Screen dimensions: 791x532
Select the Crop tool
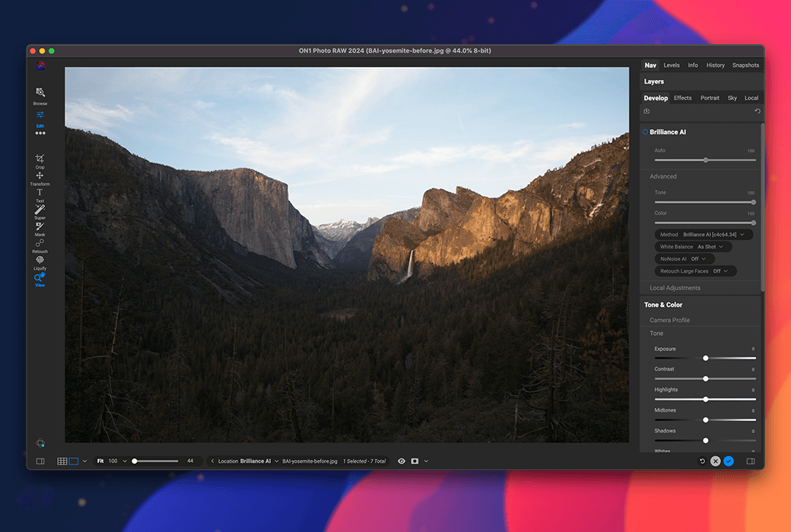(40, 161)
